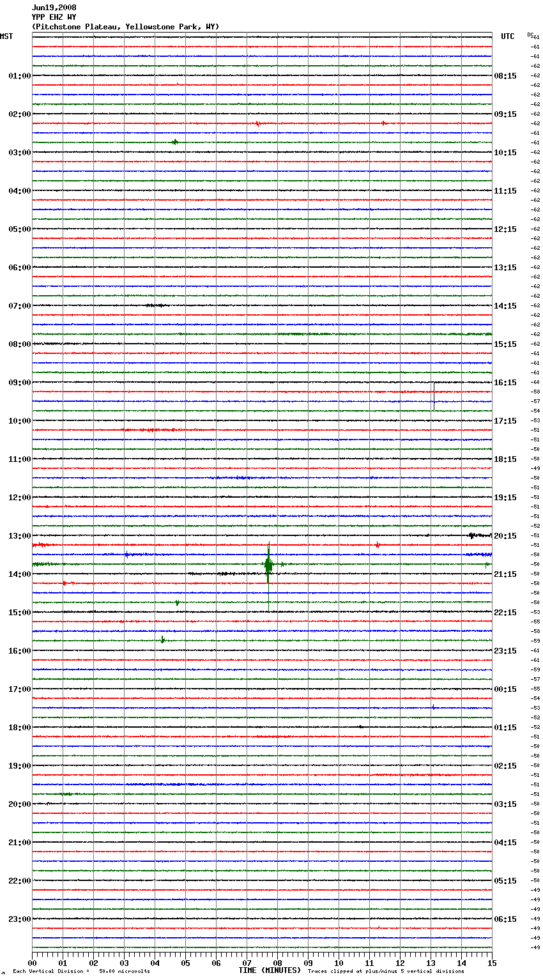Click the 08 minute tick label
Viewport: 543px width, 980px height.
point(277,963)
